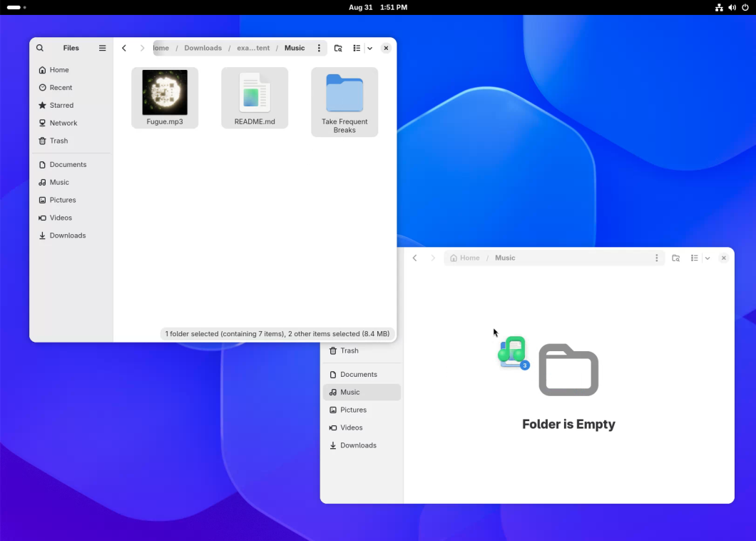Select Music in rear window sidebar
Image resolution: width=756 pixels, height=541 pixels.
(x=362, y=393)
